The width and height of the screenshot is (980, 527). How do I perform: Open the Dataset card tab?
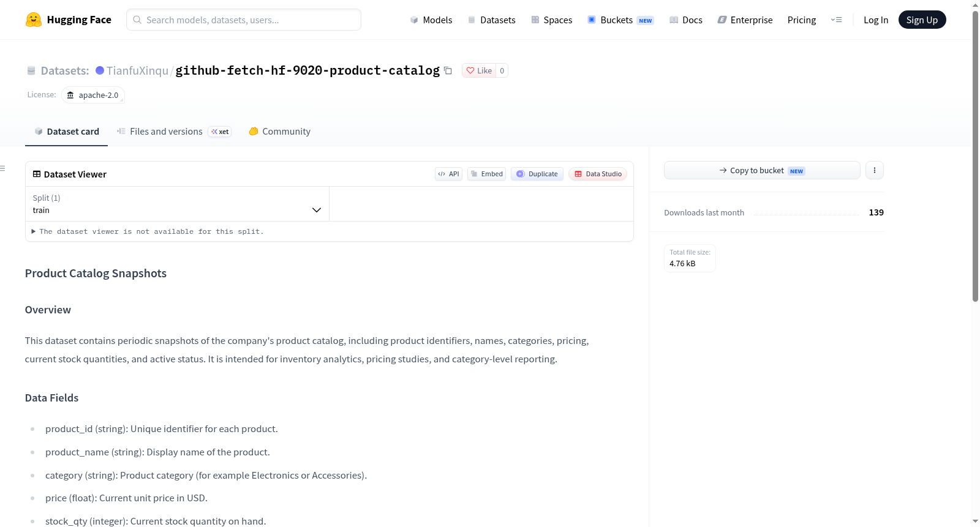click(66, 131)
